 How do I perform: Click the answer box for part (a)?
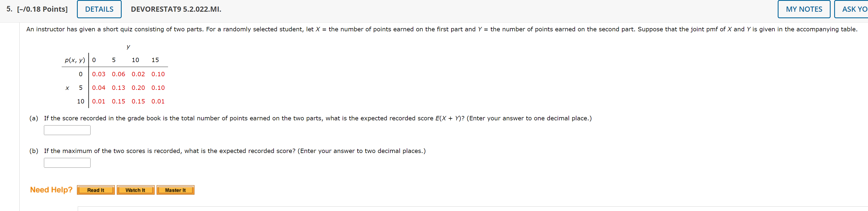pos(67,130)
